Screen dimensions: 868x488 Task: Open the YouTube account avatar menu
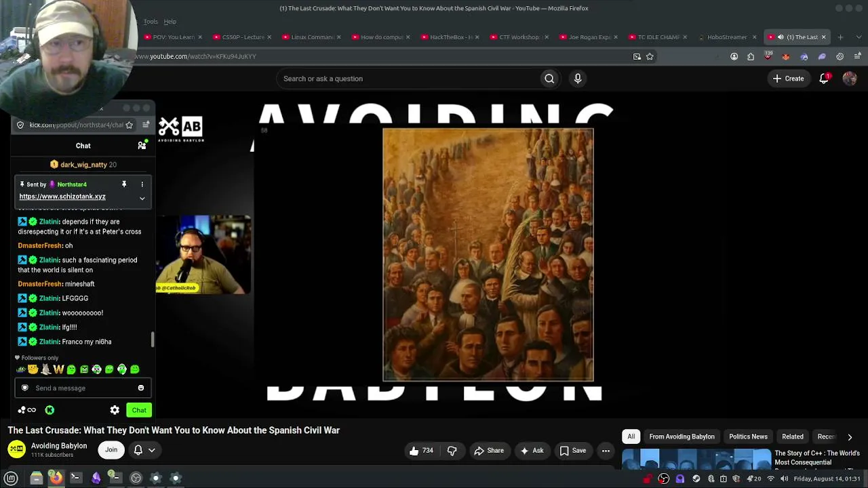850,79
